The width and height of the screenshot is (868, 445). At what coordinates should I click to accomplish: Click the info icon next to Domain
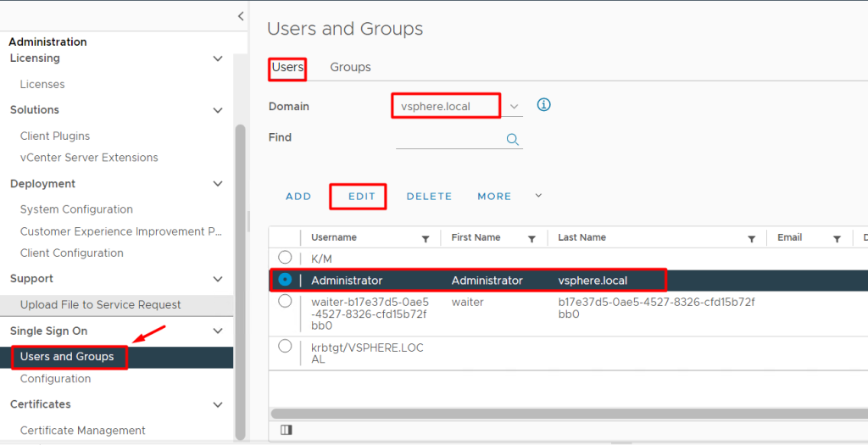[544, 105]
